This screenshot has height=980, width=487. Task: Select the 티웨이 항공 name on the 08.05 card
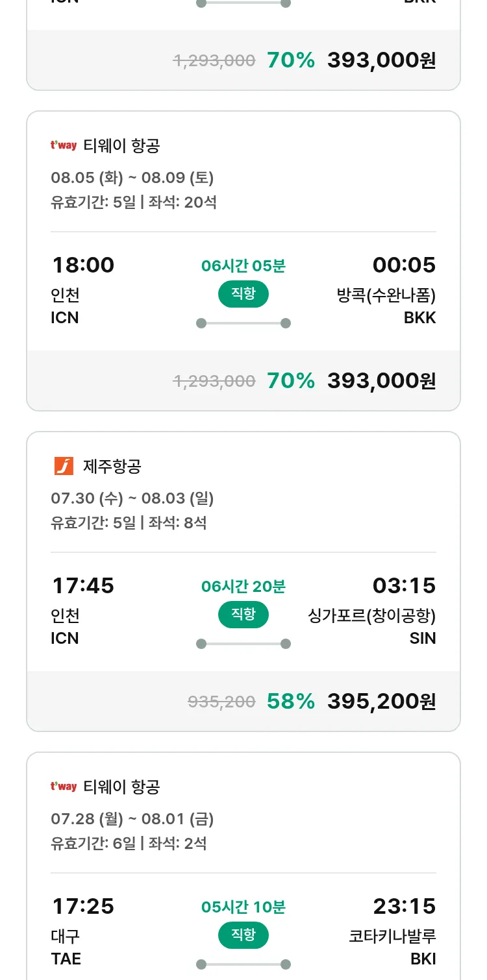click(121, 146)
